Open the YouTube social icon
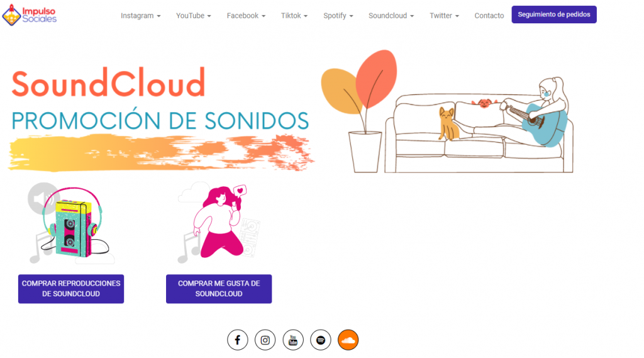This screenshot has width=644, height=358. (293, 340)
